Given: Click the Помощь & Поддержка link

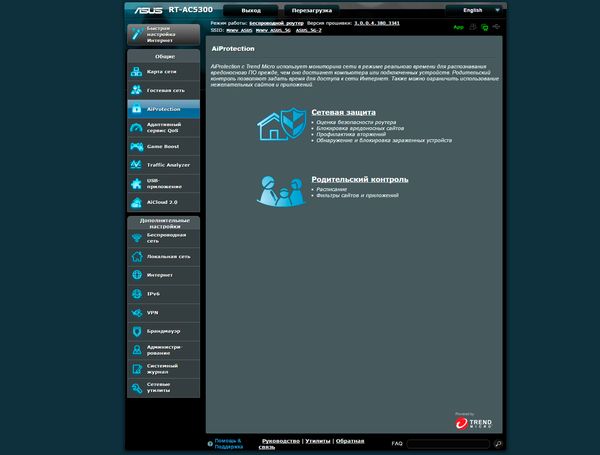Looking at the screenshot, I should (228, 444).
